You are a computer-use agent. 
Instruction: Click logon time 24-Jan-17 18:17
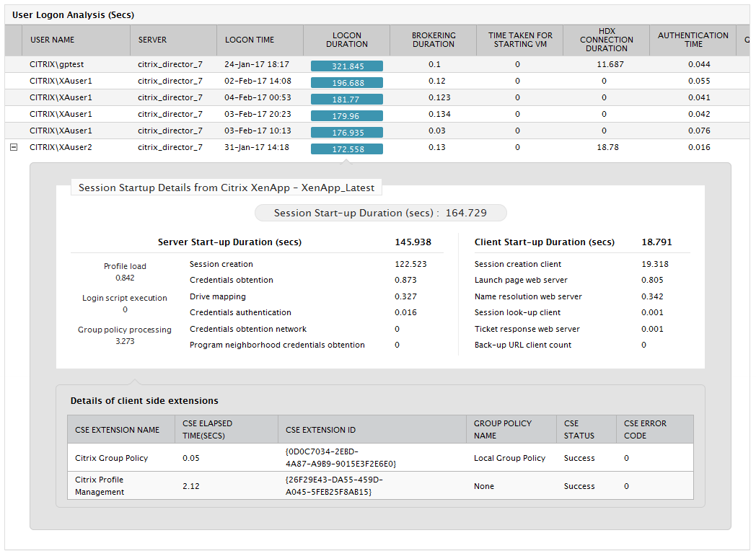pyautogui.click(x=257, y=65)
